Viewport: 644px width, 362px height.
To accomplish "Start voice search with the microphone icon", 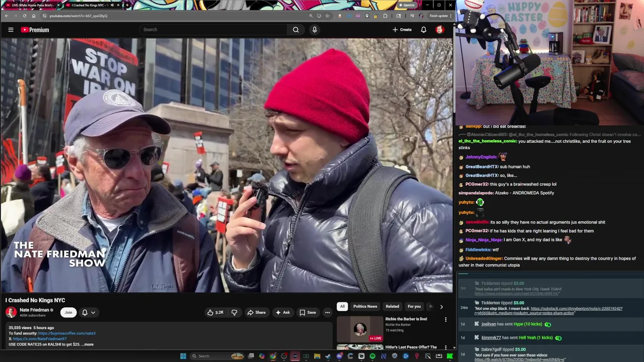I will tap(314, 30).
